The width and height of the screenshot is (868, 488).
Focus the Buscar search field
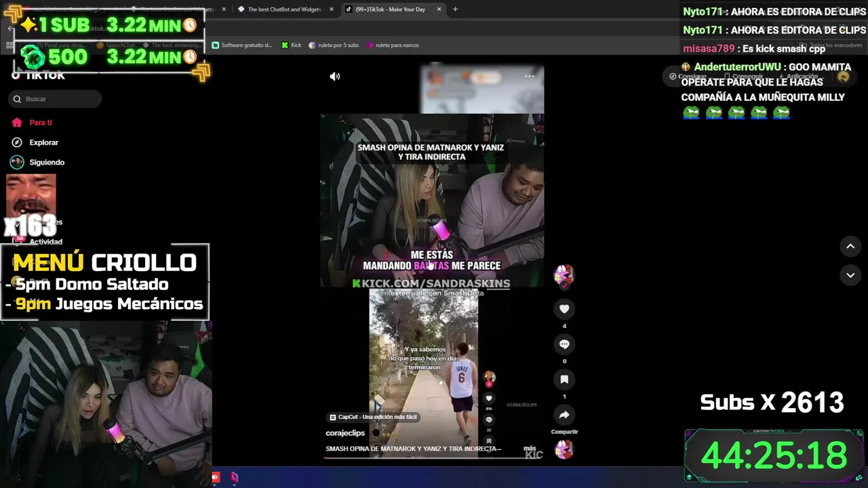coord(55,99)
